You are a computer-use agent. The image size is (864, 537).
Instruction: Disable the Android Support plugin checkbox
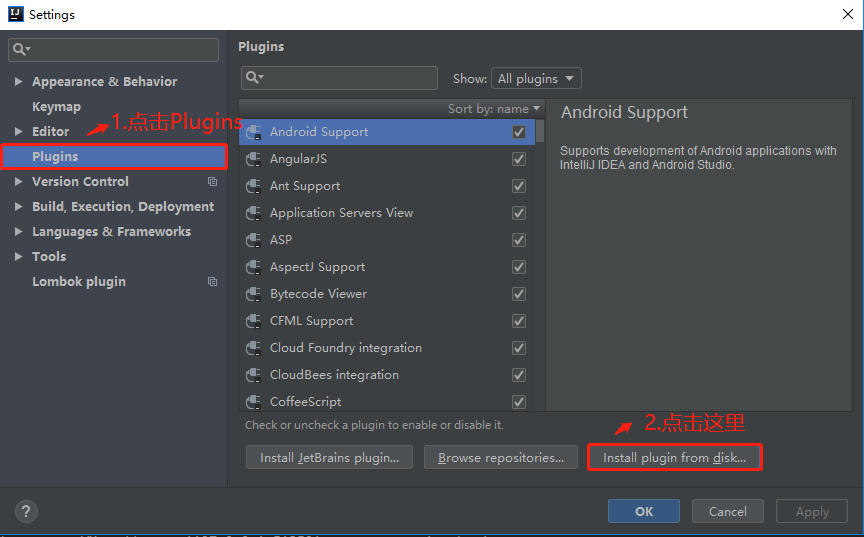[519, 132]
